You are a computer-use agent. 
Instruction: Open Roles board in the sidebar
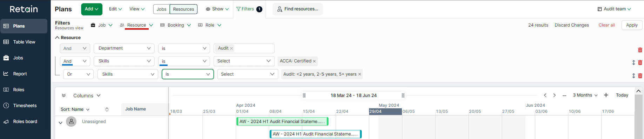(x=24, y=121)
